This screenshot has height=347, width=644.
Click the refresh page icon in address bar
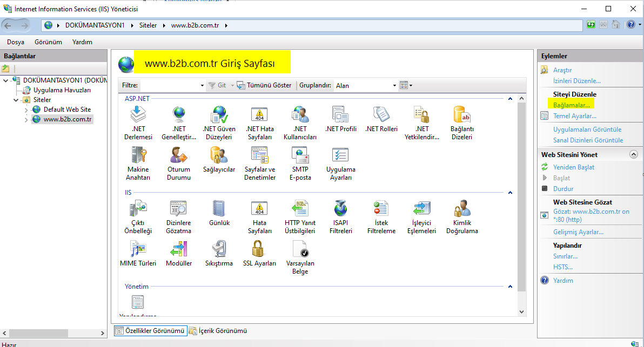click(x=591, y=25)
